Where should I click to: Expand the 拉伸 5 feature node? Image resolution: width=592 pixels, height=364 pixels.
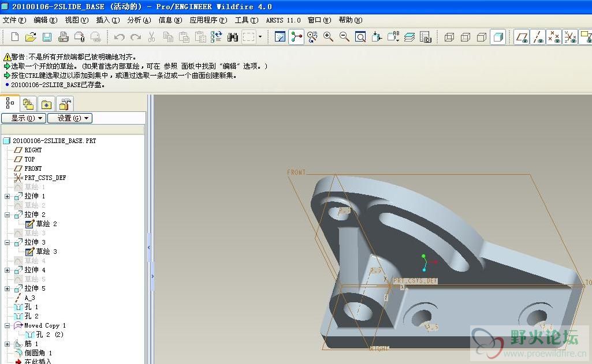(7, 288)
